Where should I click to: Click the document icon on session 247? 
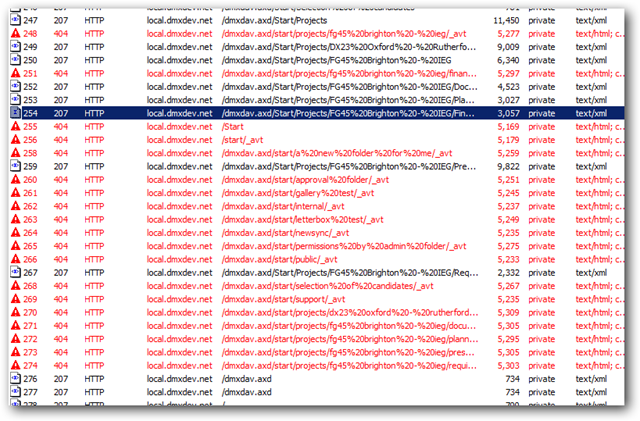coord(16,20)
